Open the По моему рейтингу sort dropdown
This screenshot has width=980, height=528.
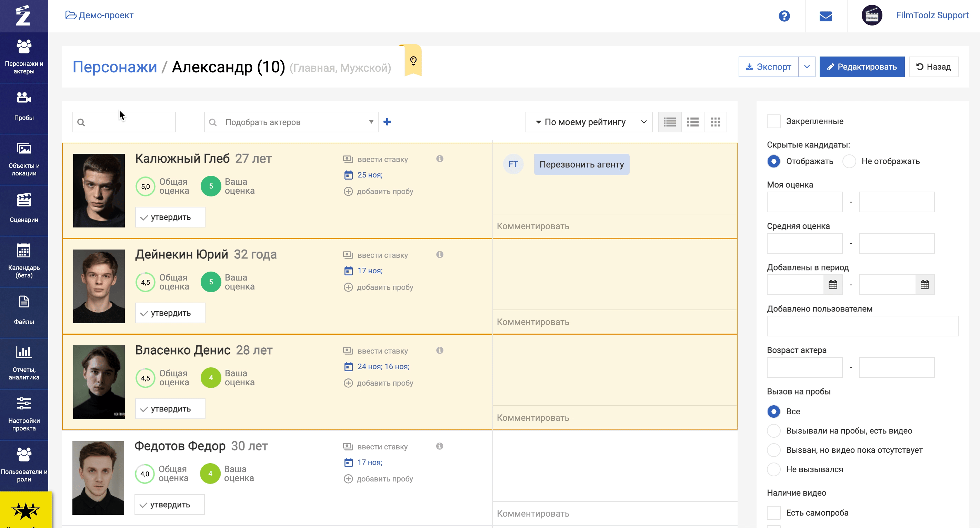coord(588,122)
